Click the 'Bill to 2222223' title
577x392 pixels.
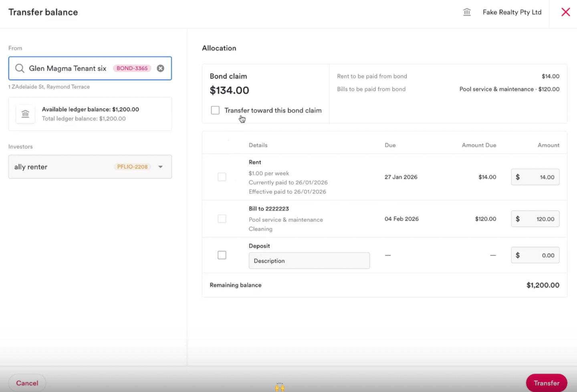268,208
